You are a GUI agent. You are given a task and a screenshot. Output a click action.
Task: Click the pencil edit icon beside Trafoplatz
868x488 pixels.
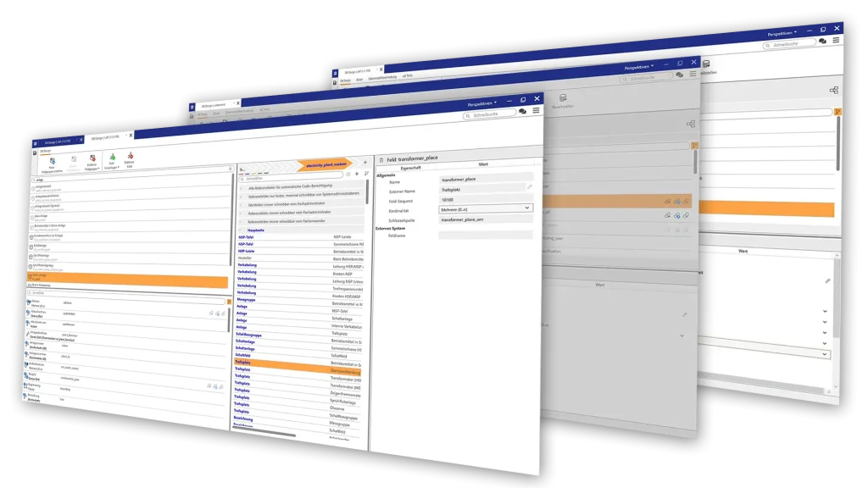530,187
